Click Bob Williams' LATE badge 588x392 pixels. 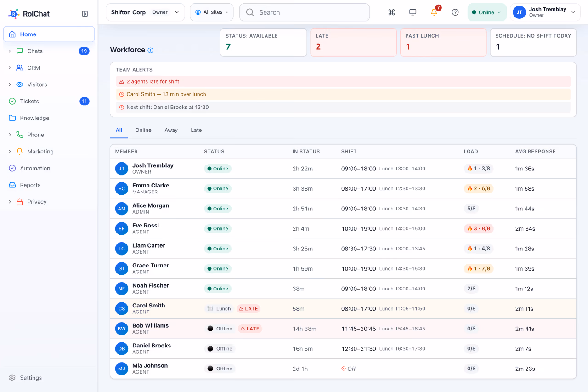coord(249,329)
